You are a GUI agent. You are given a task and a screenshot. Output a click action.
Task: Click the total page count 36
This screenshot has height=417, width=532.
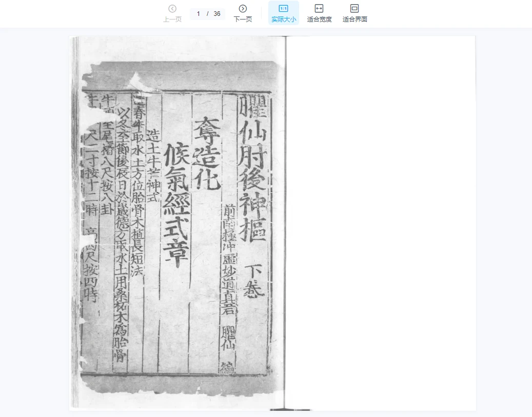click(217, 13)
